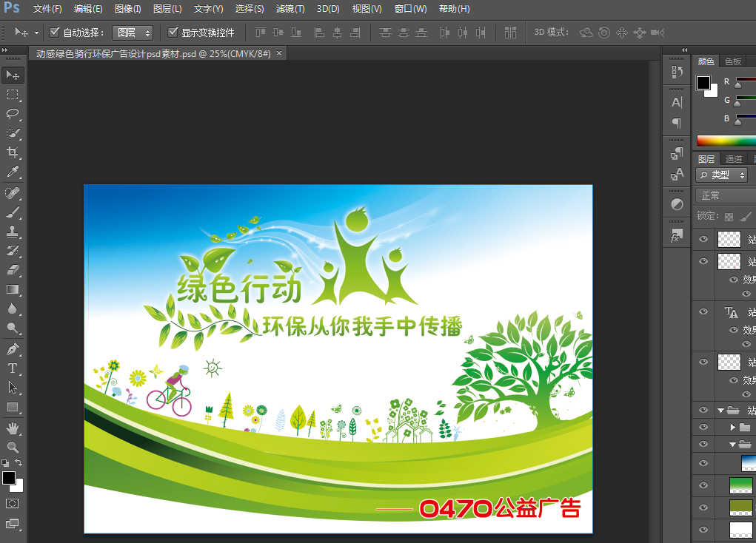Select the Spot Healing Brush tool
The width and height of the screenshot is (756, 543).
click(x=13, y=193)
